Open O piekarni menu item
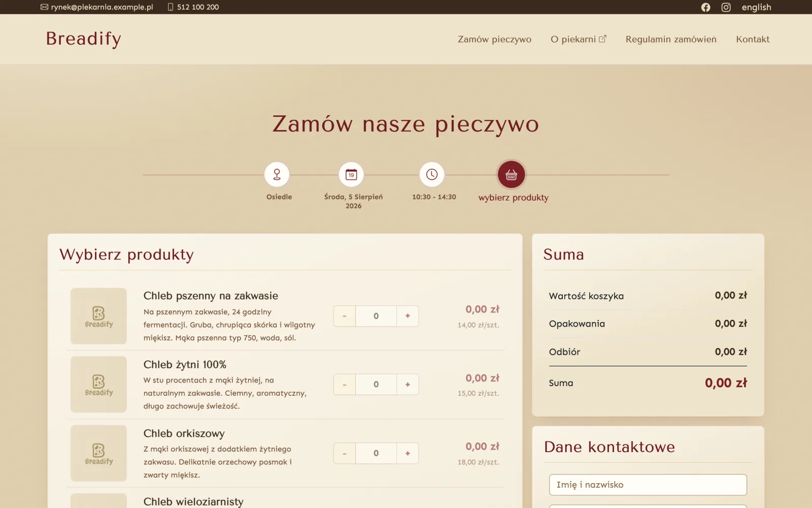The image size is (812, 508). click(578, 39)
